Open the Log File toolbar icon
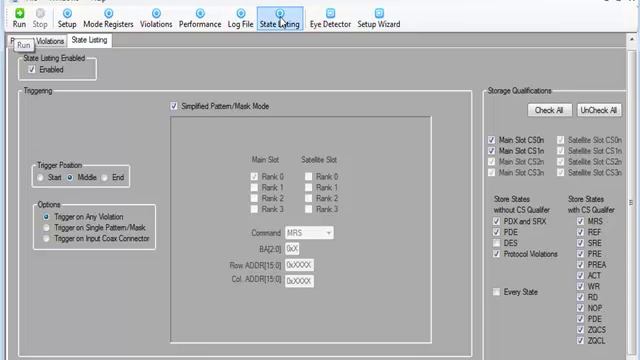 tap(240, 18)
